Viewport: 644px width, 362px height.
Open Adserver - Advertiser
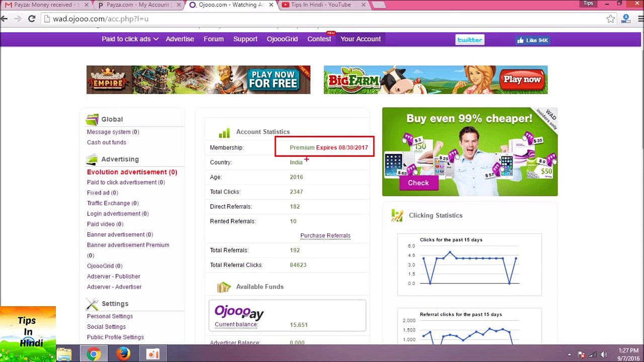click(114, 287)
